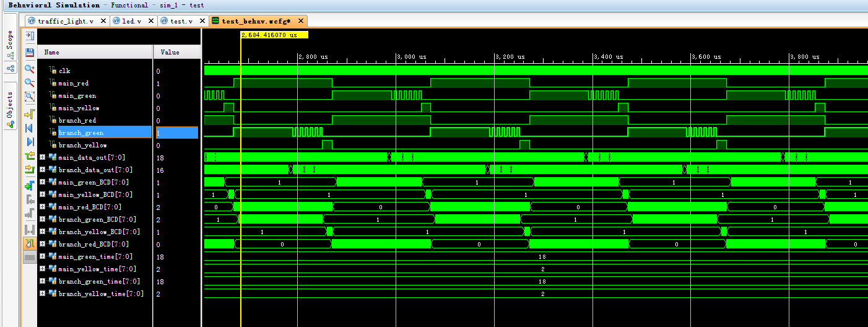Click the Zoom Out magnifier icon
The height and width of the screenshot is (327, 868).
(x=30, y=82)
